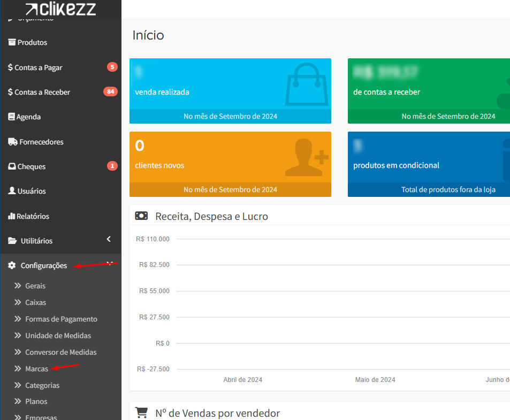Click the Fornecedores truck icon
Screen dimensions: 510x420
12,142
